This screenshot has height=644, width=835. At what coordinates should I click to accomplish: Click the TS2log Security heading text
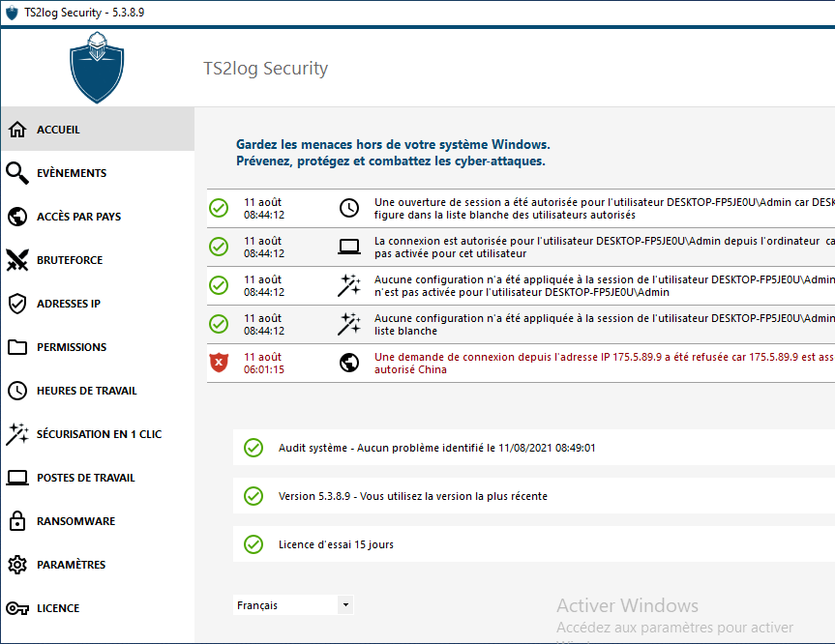pos(266,68)
